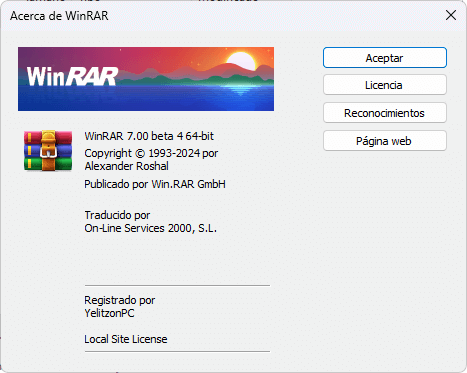Image resolution: width=467 pixels, height=373 pixels.
Task: Select the WinRAR 7.00 beta 4 64-bit text
Action: tap(149, 136)
